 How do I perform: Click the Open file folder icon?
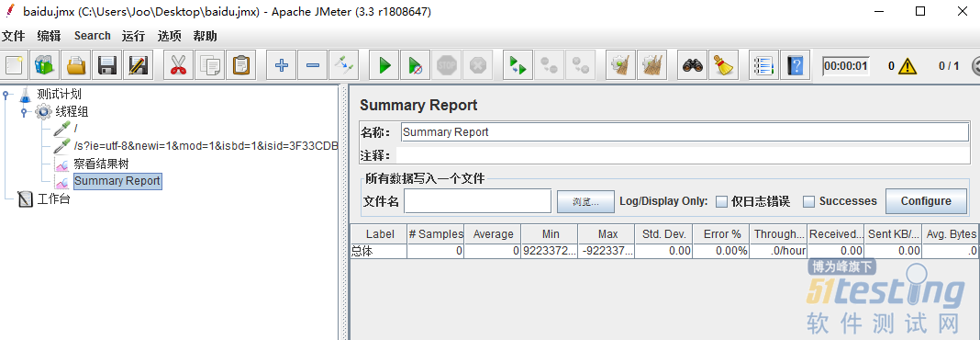[76, 65]
